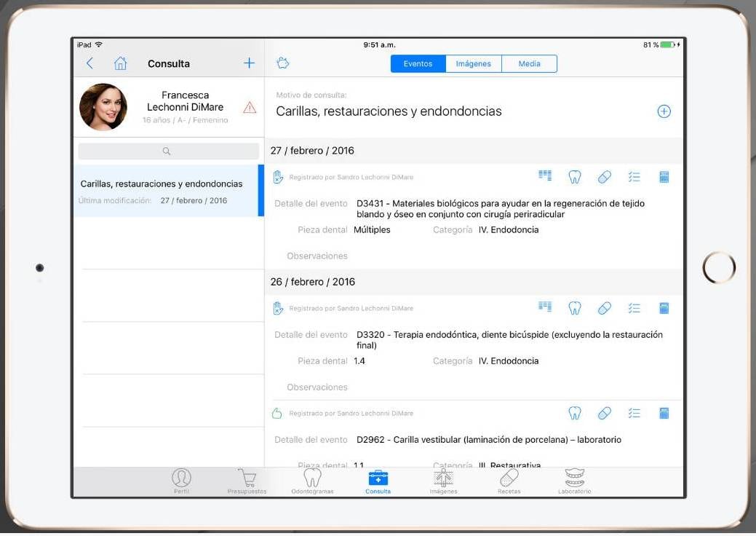This screenshot has width=756, height=536.
Task: Switch to the Media segment
Action: tap(529, 64)
